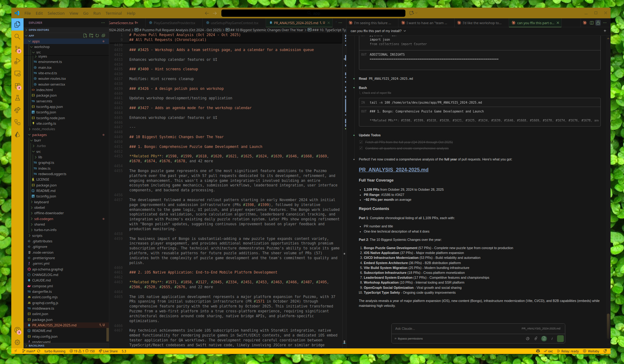Viewport: 624px width, 364px height.
Task: Open the Source Control view
Action: [17, 49]
